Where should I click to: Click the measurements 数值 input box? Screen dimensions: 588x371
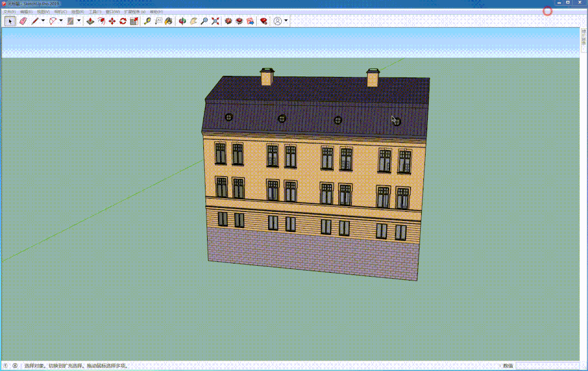[x=548, y=366]
